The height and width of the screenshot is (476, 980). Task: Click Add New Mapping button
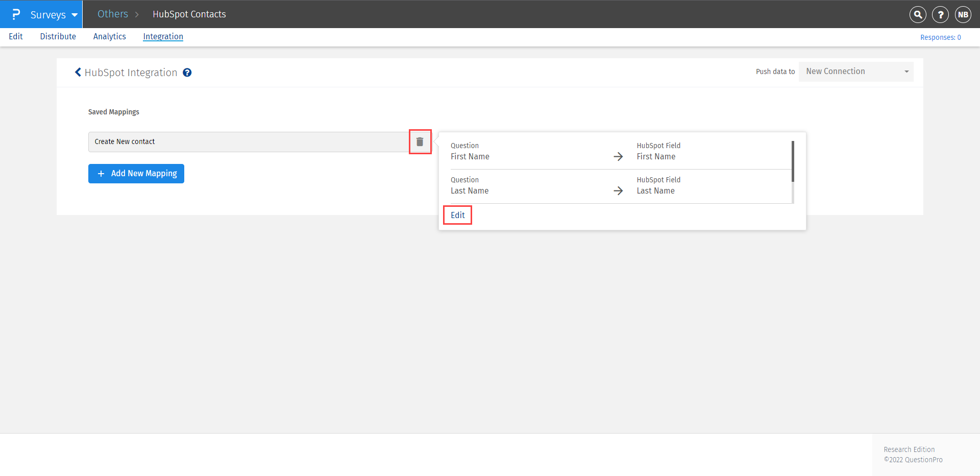point(136,174)
